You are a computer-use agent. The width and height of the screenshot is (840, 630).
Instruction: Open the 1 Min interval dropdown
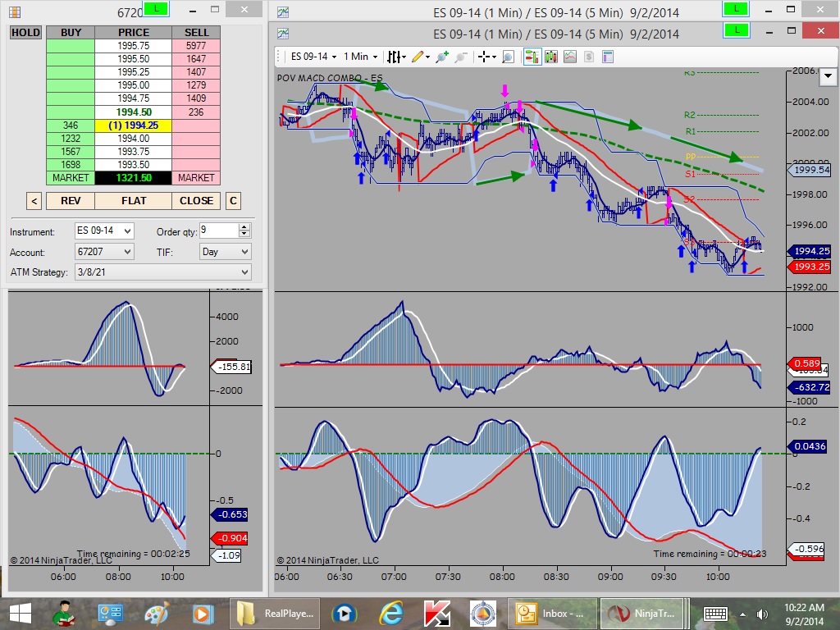pyautogui.click(x=360, y=57)
